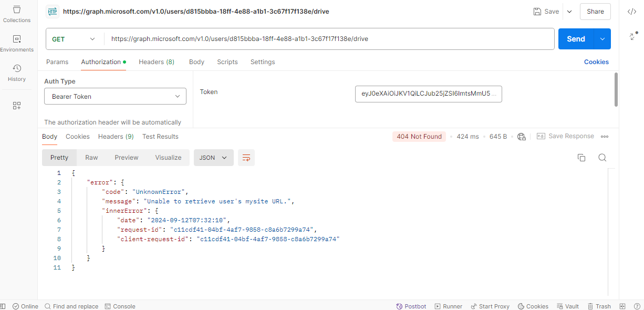Open the response Cookies tab
This screenshot has height=310, width=644.
pos(78,137)
